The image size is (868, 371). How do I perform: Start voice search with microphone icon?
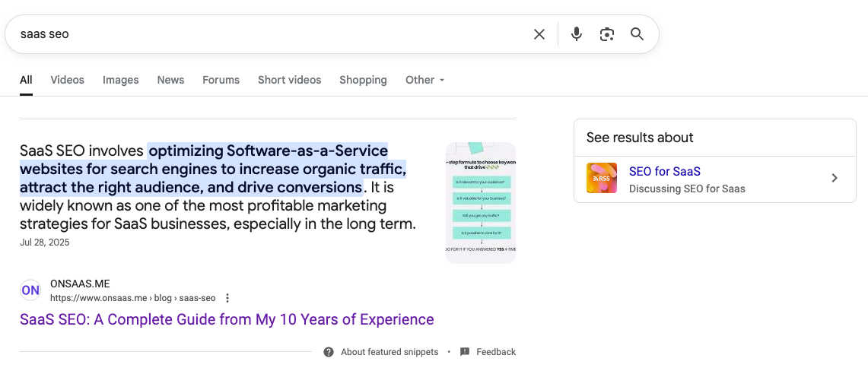pyautogui.click(x=577, y=34)
